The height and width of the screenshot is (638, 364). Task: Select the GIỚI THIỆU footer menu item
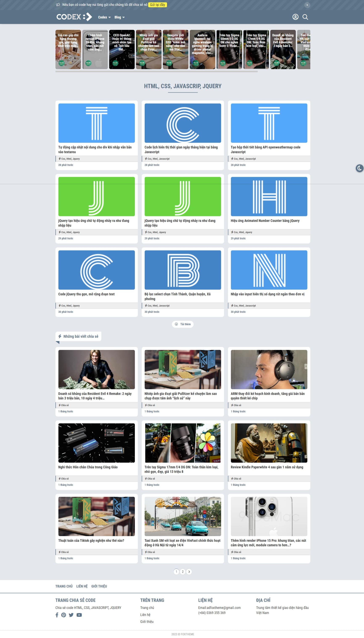pyautogui.click(x=99, y=586)
